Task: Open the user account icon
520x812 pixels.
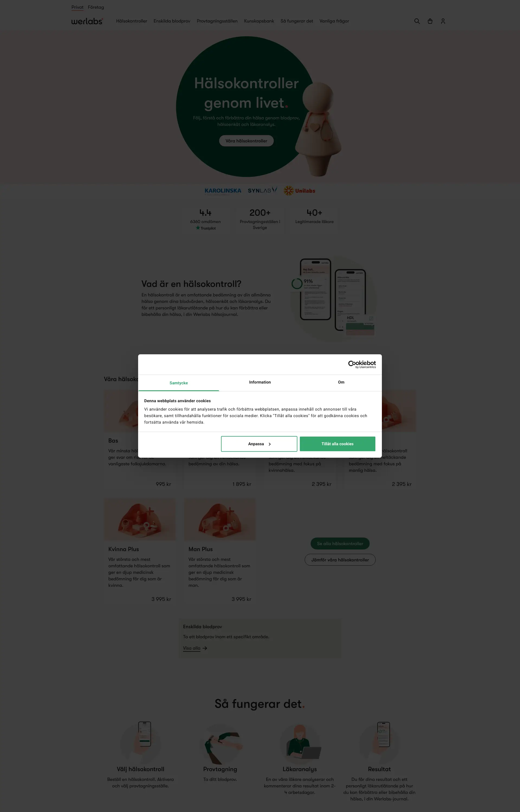Action: [x=443, y=21]
